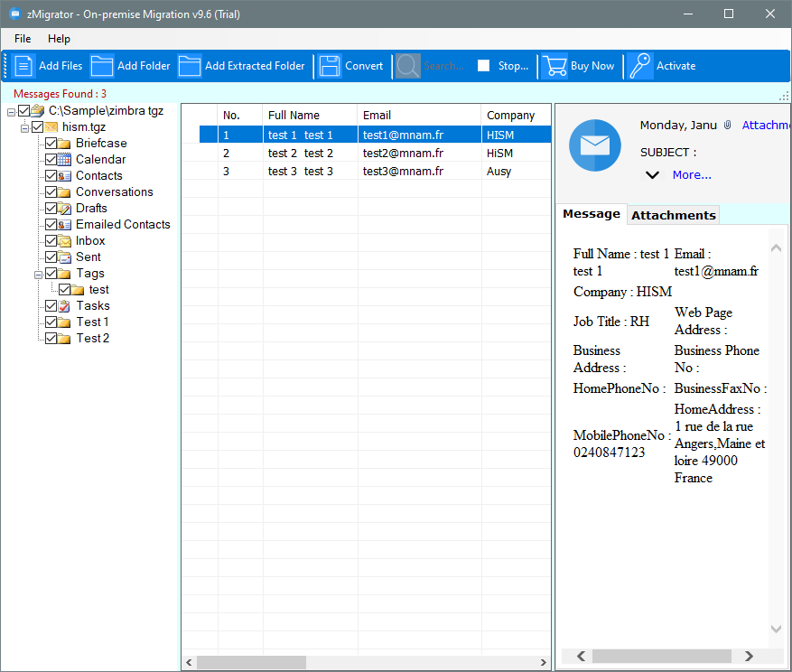Click the Conversations folder icon
The image size is (792, 672).
[x=64, y=192]
